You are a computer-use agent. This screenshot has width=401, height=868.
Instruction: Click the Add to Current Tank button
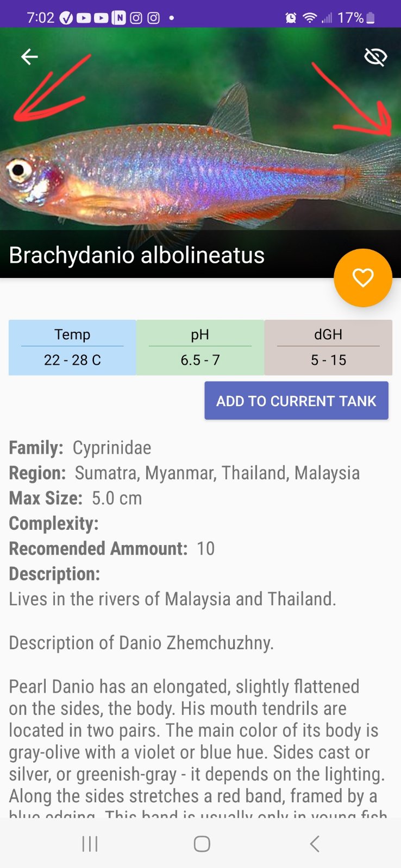point(296,401)
